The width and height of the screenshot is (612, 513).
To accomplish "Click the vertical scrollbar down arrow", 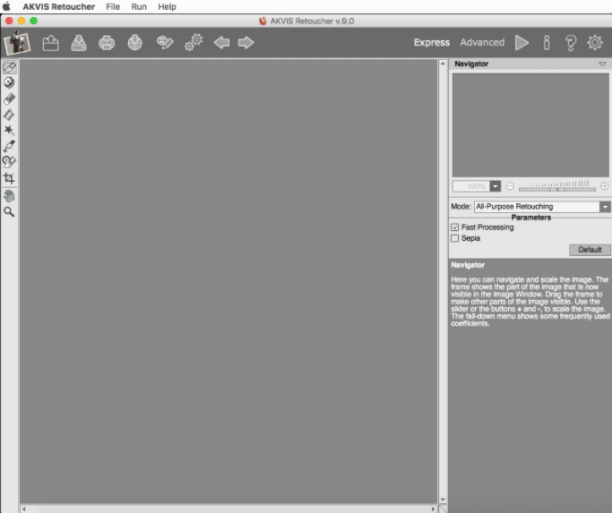I will tap(443, 499).
